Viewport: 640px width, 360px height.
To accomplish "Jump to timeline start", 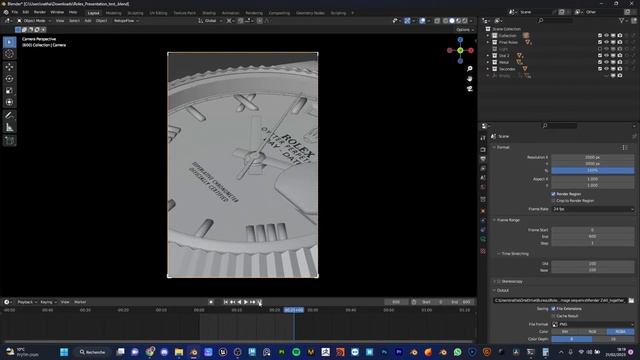I will tap(226, 302).
